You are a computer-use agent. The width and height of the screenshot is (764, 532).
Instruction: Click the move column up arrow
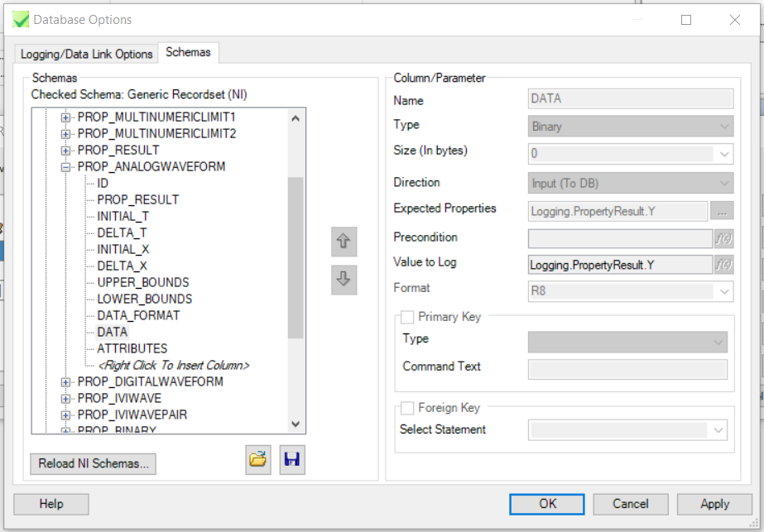[x=344, y=242]
